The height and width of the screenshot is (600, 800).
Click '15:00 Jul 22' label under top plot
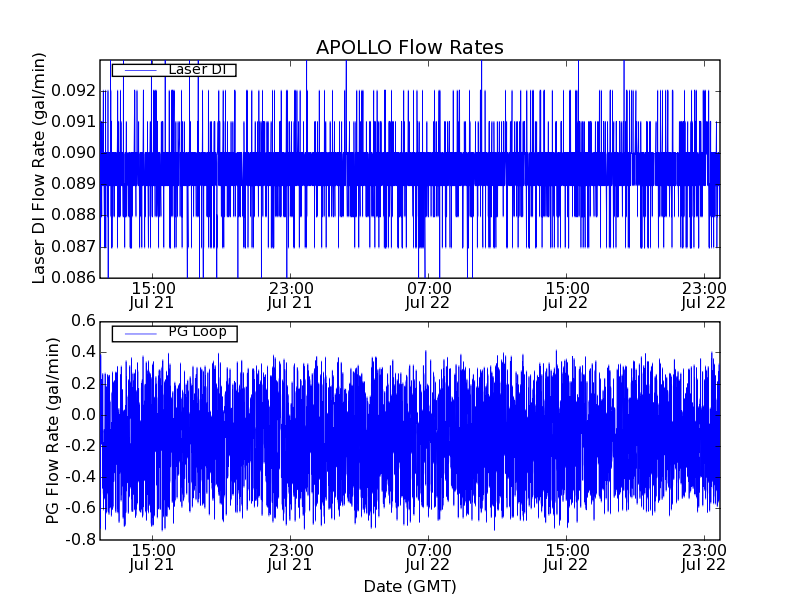coord(566,296)
